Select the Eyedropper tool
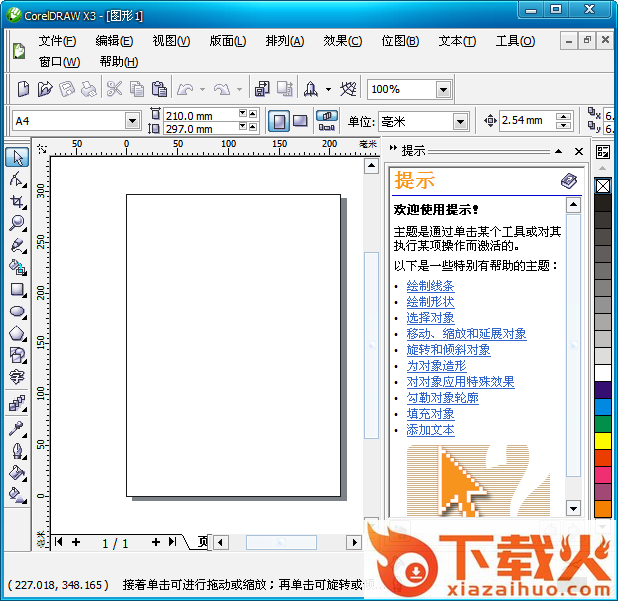This screenshot has height=601, width=618. pos(17,429)
